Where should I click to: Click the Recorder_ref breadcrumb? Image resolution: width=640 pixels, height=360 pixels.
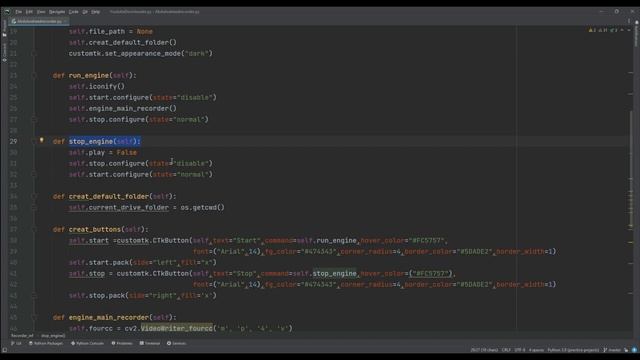[22, 336]
